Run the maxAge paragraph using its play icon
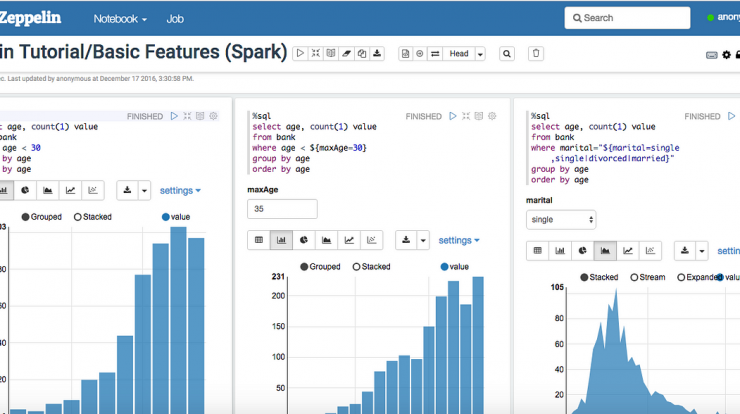 pos(453,116)
